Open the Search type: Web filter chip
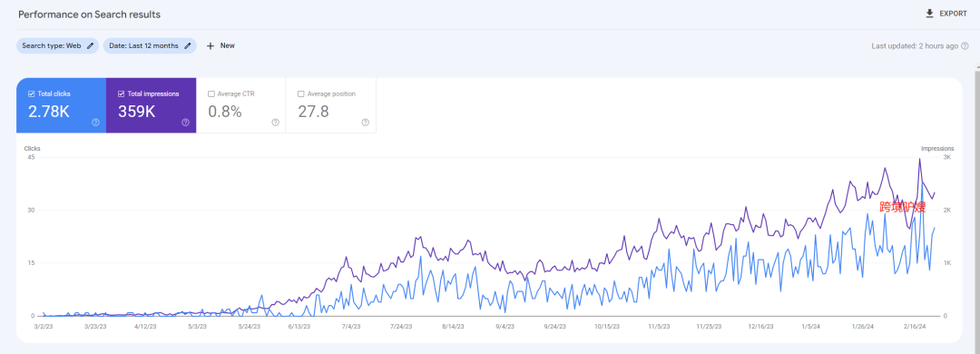 click(57, 45)
